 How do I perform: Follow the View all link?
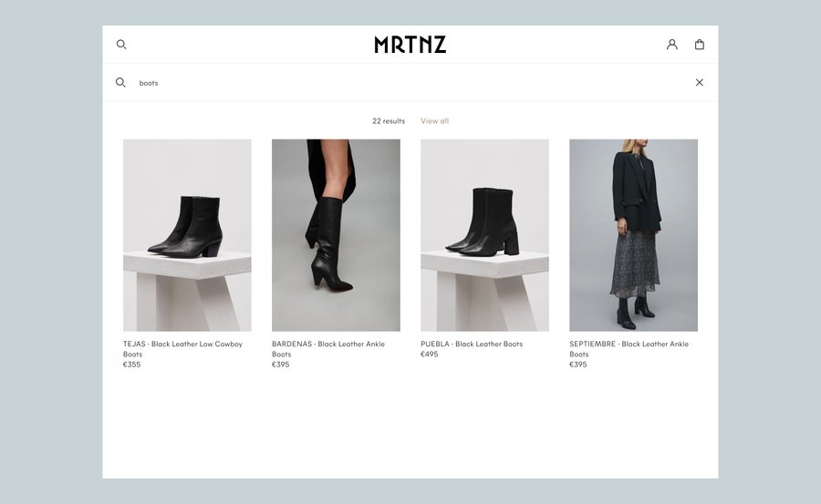click(x=434, y=121)
